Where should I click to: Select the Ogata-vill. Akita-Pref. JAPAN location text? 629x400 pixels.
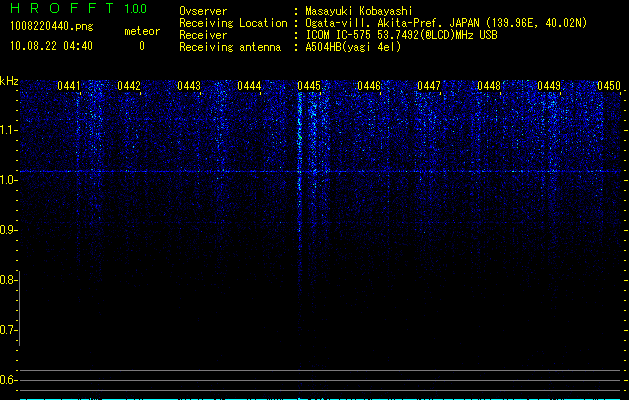tap(446, 24)
